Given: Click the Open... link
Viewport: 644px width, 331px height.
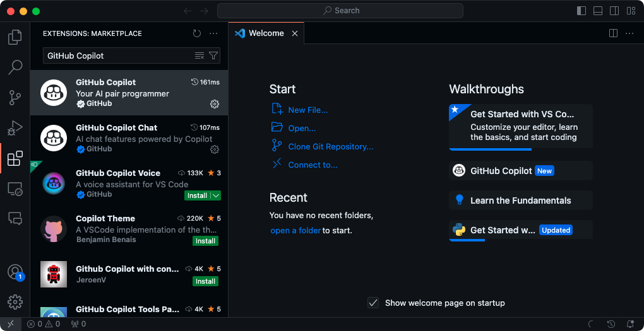Looking at the screenshot, I should click(x=302, y=129).
